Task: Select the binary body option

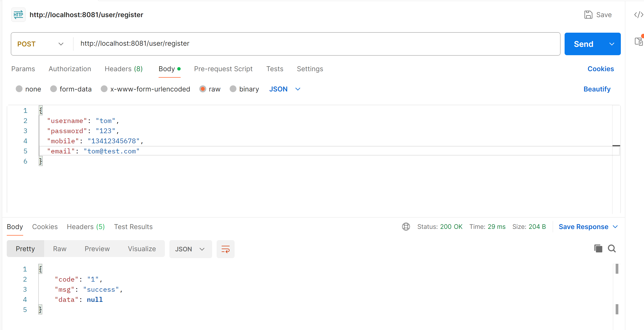Action: pyautogui.click(x=233, y=89)
